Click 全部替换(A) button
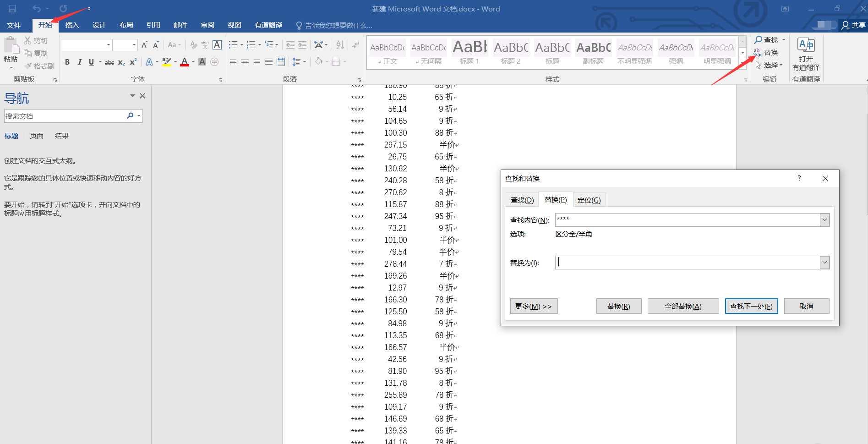The width and height of the screenshot is (868, 444). [x=683, y=306]
